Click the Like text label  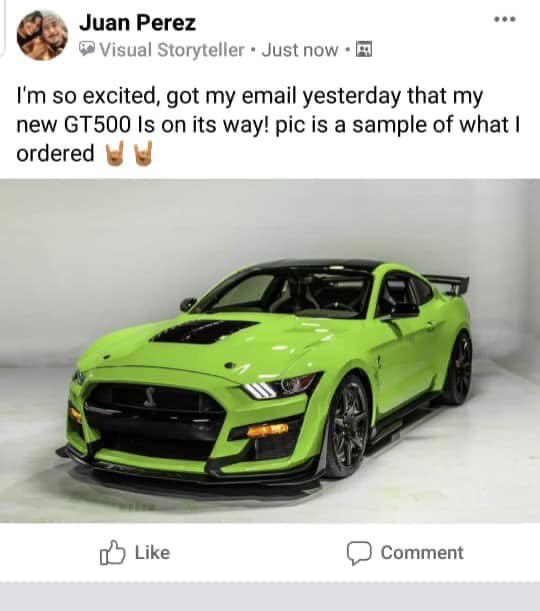(152, 553)
